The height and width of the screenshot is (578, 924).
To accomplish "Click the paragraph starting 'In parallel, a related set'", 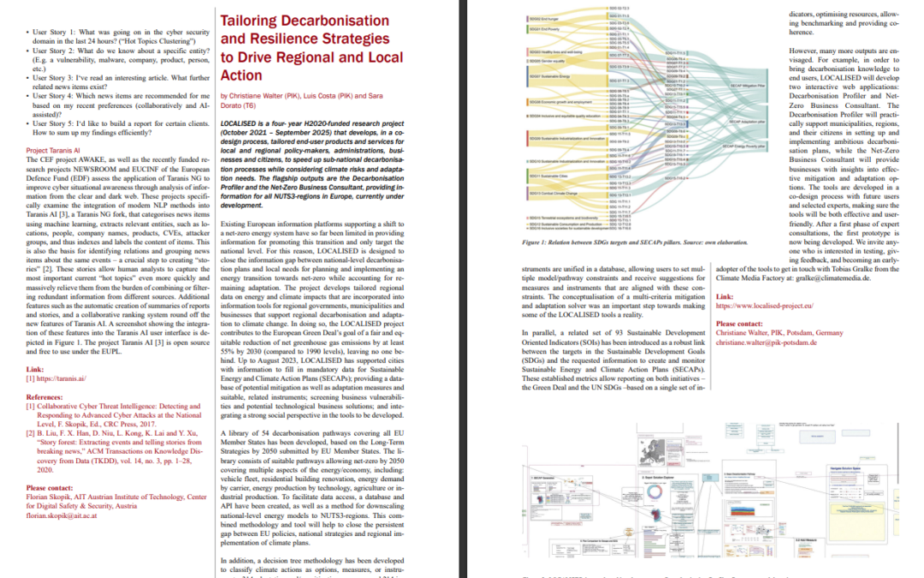I will coord(613,361).
